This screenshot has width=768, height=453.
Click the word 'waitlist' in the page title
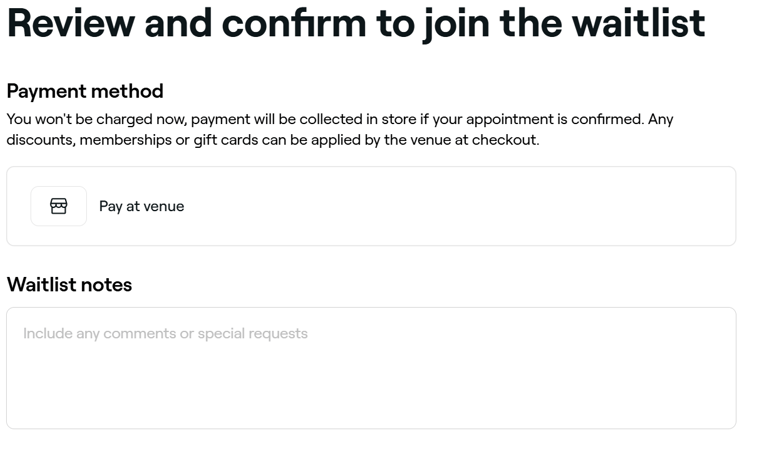[639, 23]
